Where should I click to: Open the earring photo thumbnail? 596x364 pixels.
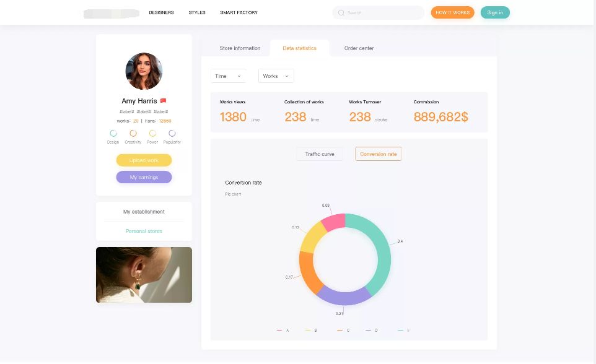[x=144, y=275]
